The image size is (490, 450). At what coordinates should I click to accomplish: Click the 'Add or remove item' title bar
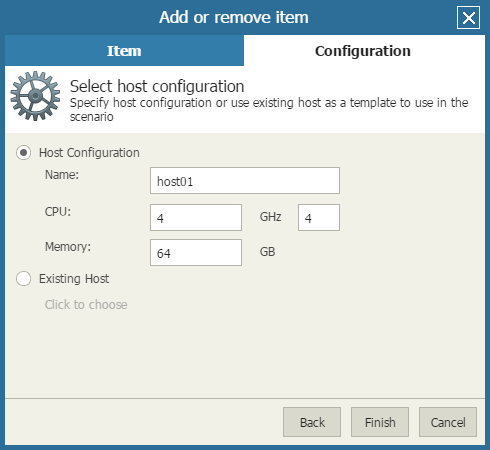(234, 17)
